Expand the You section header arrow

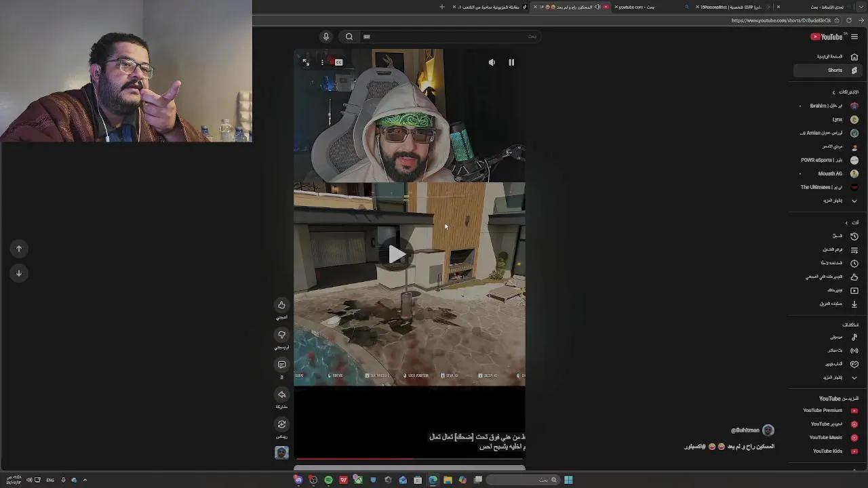point(846,222)
